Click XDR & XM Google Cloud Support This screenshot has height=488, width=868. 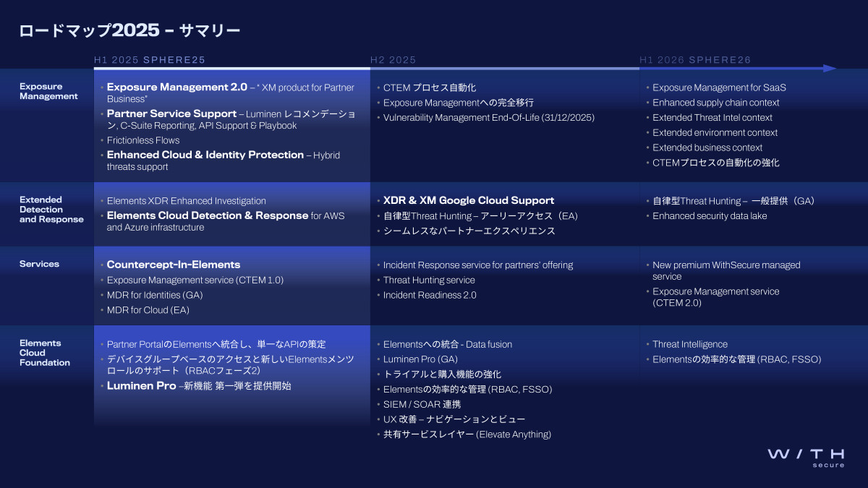coord(469,200)
